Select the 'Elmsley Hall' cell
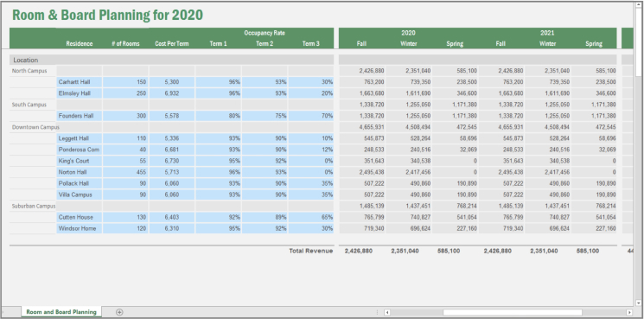 [80, 93]
